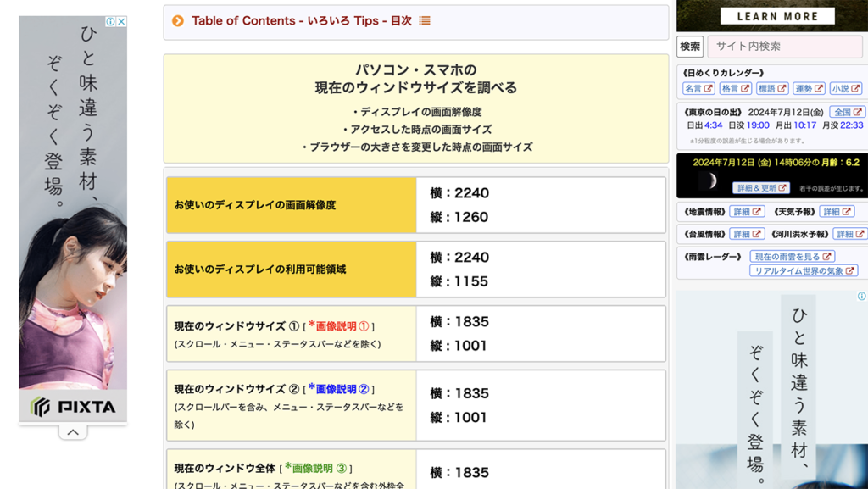Open 現在の雨雲を見る link

point(793,256)
